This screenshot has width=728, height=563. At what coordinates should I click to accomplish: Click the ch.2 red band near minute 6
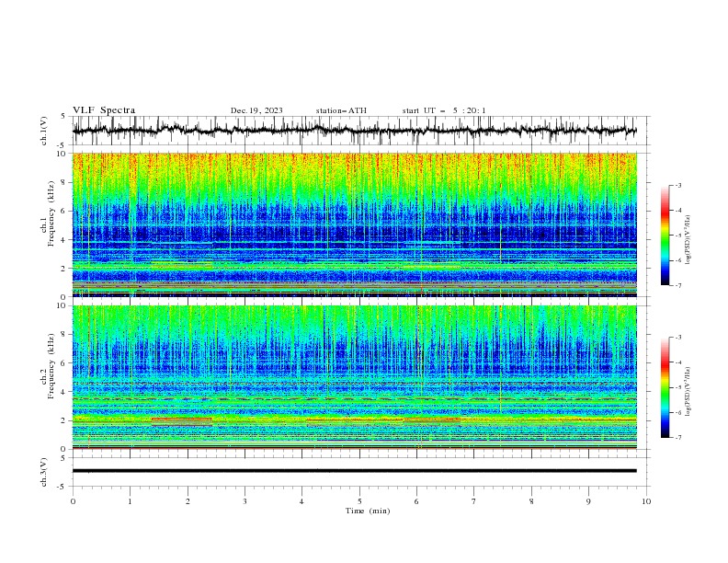(x=432, y=419)
